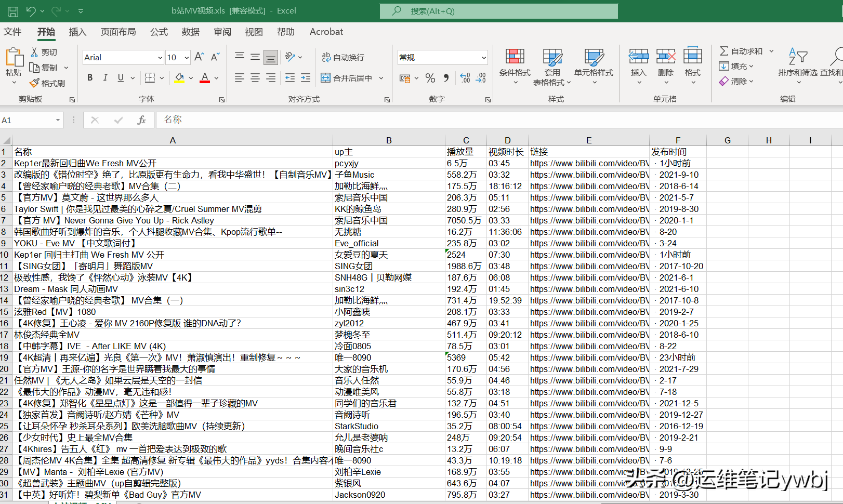This screenshot has width=843, height=504.
Task: Open Format as Table (套用表格格式)
Action: [x=552, y=67]
